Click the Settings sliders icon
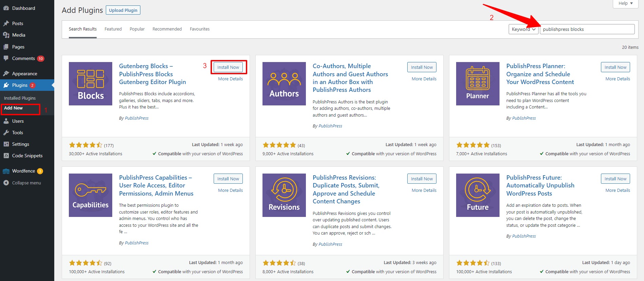 pyautogui.click(x=6, y=144)
